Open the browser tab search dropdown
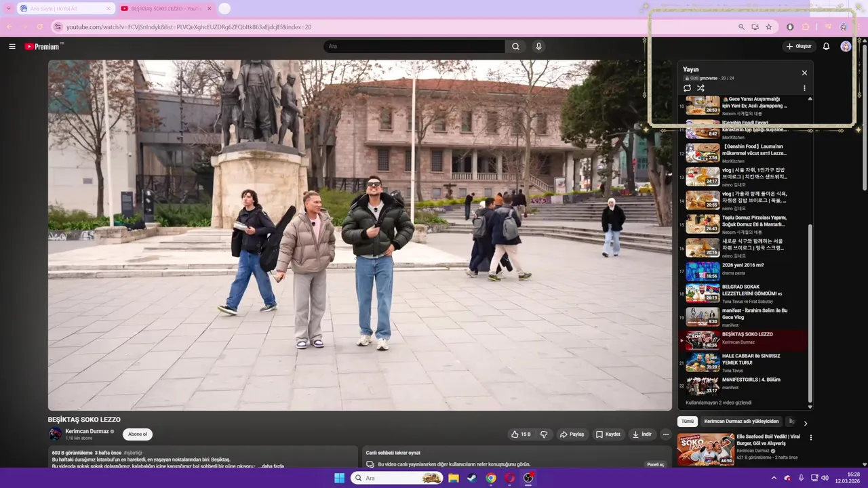The image size is (868, 488). click(x=8, y=8)
